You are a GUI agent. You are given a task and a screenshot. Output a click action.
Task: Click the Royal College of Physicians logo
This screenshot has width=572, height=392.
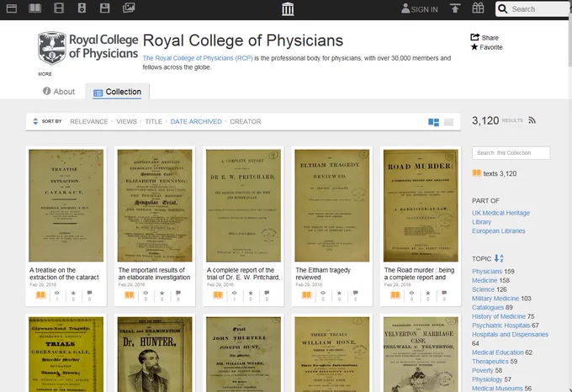(88, 48)
